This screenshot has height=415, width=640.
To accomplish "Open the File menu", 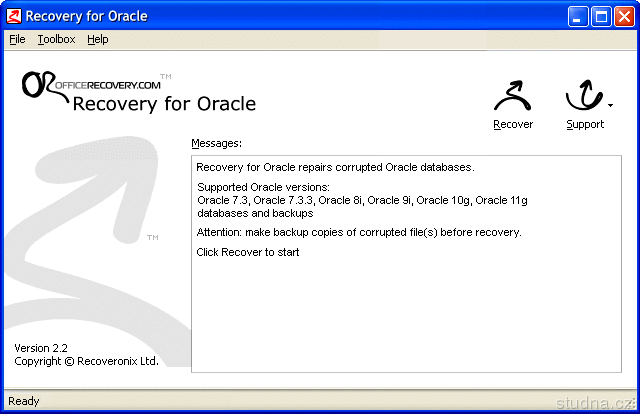I will [x=17, y=40].
